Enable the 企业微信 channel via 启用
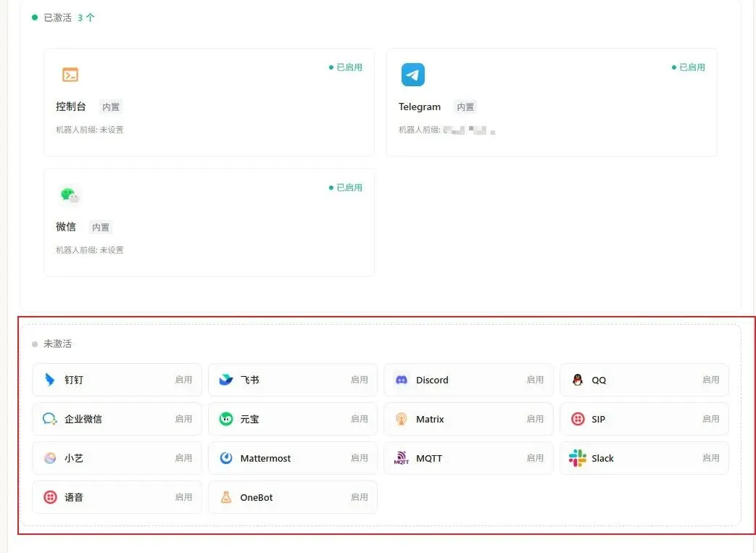 coord(183,419)
